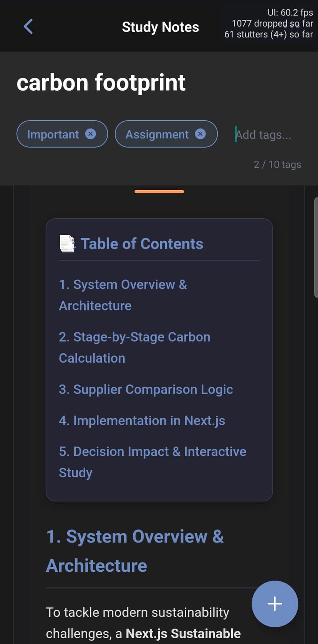The height and width of the screenshot is (644, 318).
Task: Tap the back arrow icon
Action: (28, 27)
